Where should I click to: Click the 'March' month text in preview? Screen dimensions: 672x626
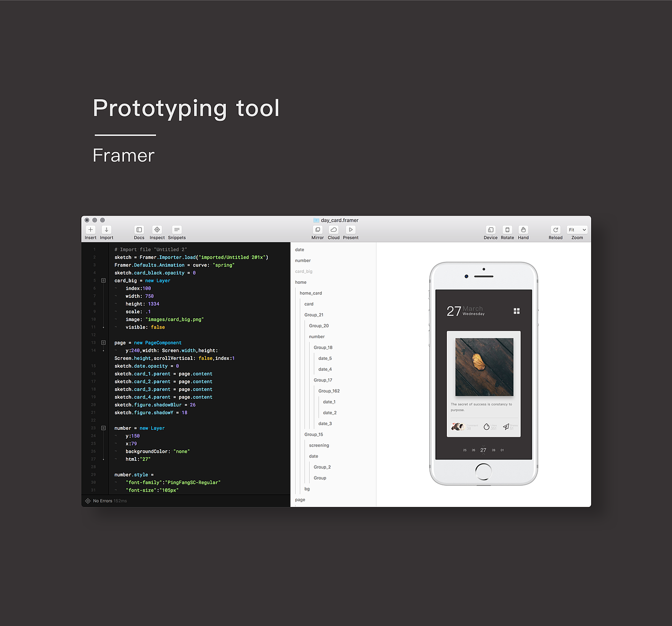472,309
